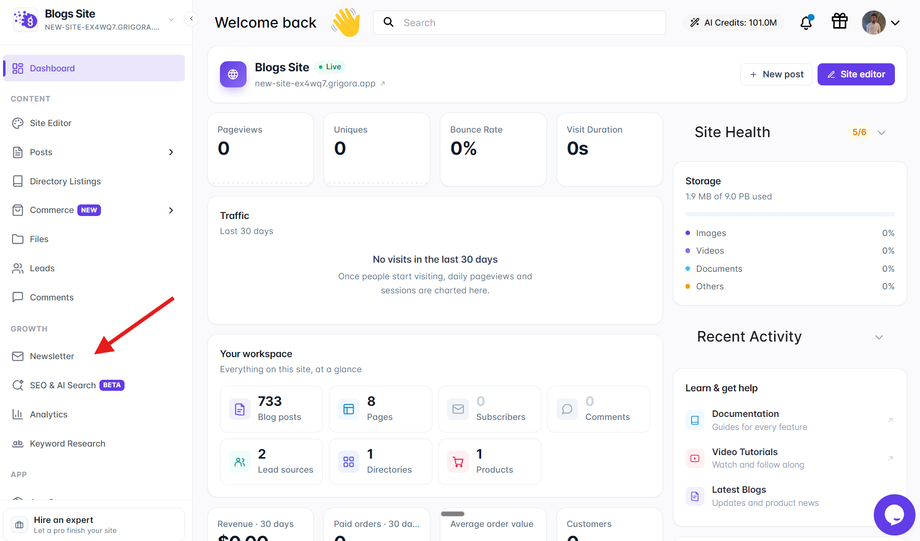Click the Newsletter envelope icon
The height and width of the screenshot is (541, 920).
click(x=18, y=356)
